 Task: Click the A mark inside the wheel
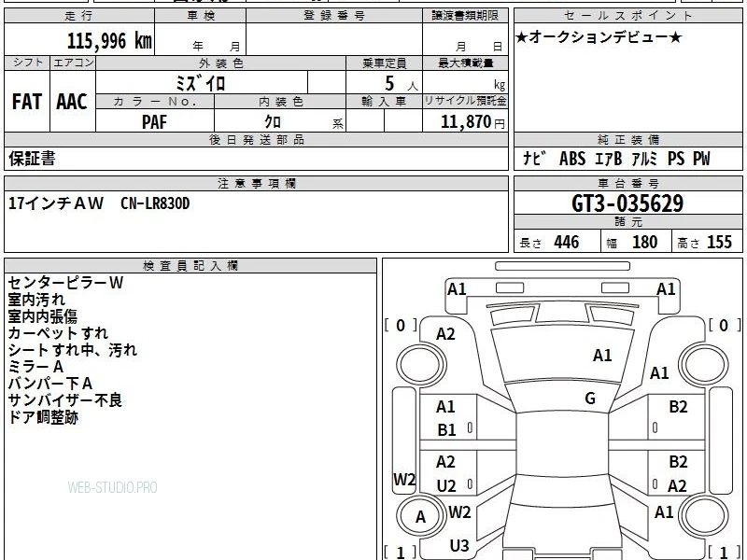pyautogui.click(x=420, y=517)
